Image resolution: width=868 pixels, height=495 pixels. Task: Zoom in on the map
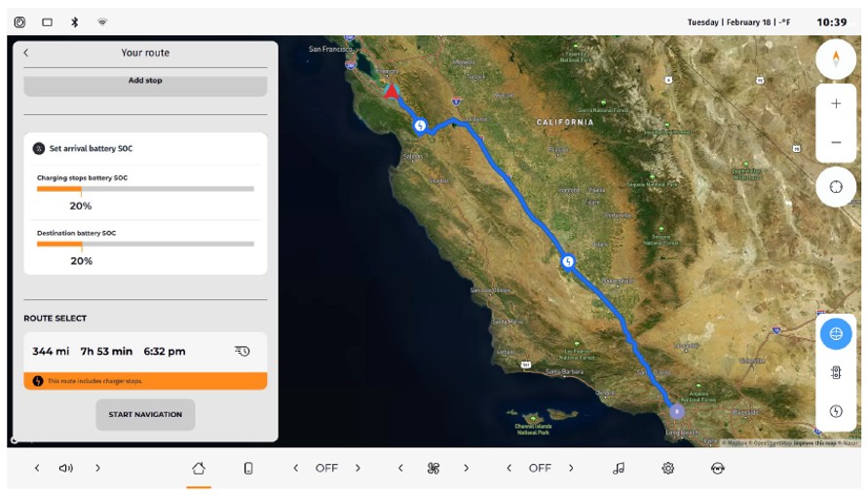coord(836,104)
